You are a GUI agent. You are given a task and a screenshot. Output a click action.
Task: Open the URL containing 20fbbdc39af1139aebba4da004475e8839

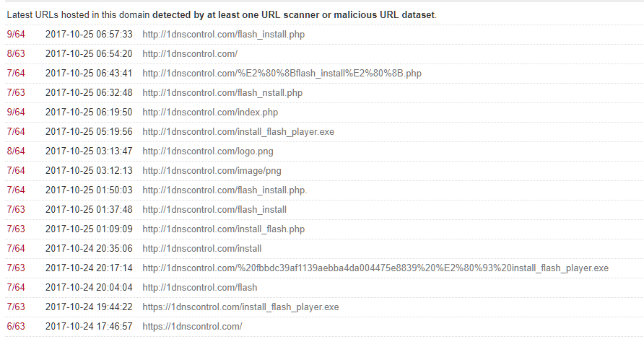(375, 268)
